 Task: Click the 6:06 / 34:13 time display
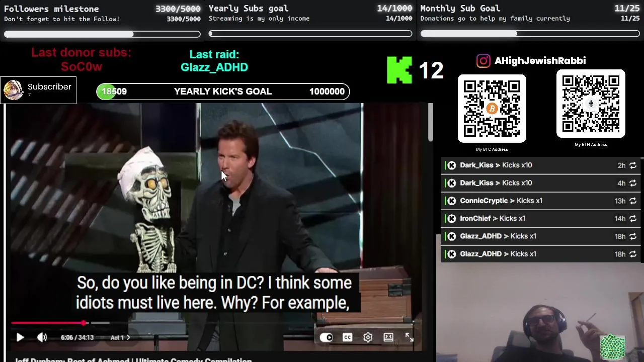[x=77, y=337]
